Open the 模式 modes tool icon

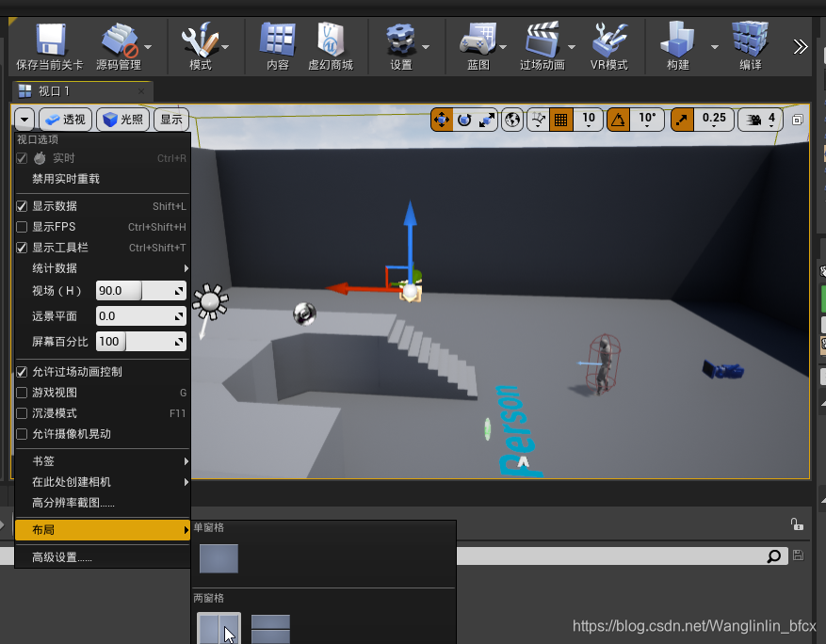point(200,40)
